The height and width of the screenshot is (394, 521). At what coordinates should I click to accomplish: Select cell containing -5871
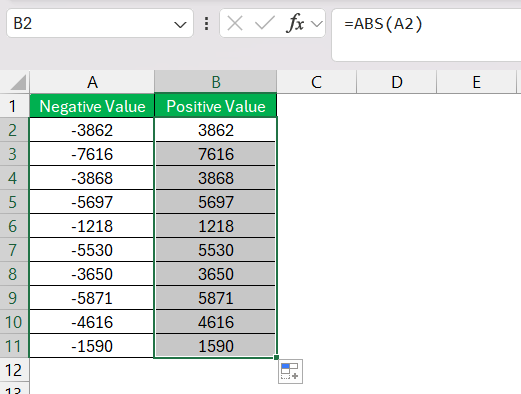pyautogui.click(x=92, y=298)
